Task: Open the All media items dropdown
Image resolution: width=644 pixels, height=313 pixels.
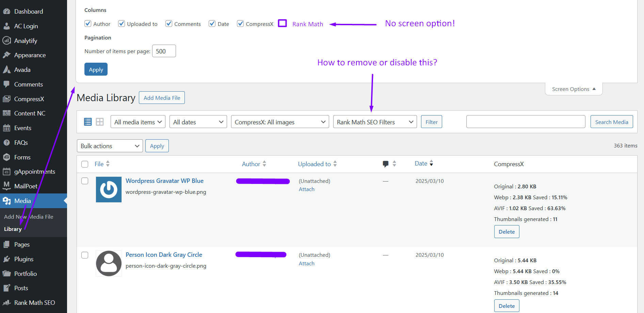Action: click(x=138, y=122)
